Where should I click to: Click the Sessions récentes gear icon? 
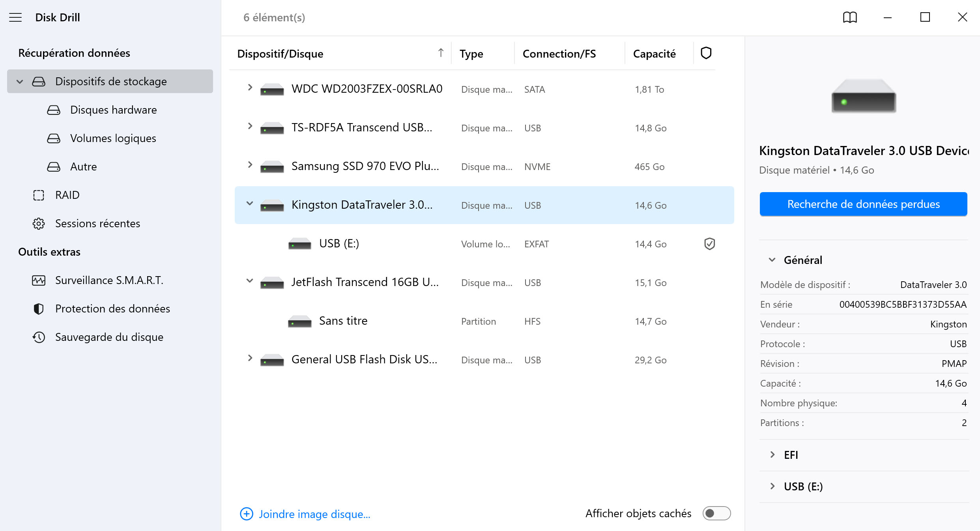[39, 223]
